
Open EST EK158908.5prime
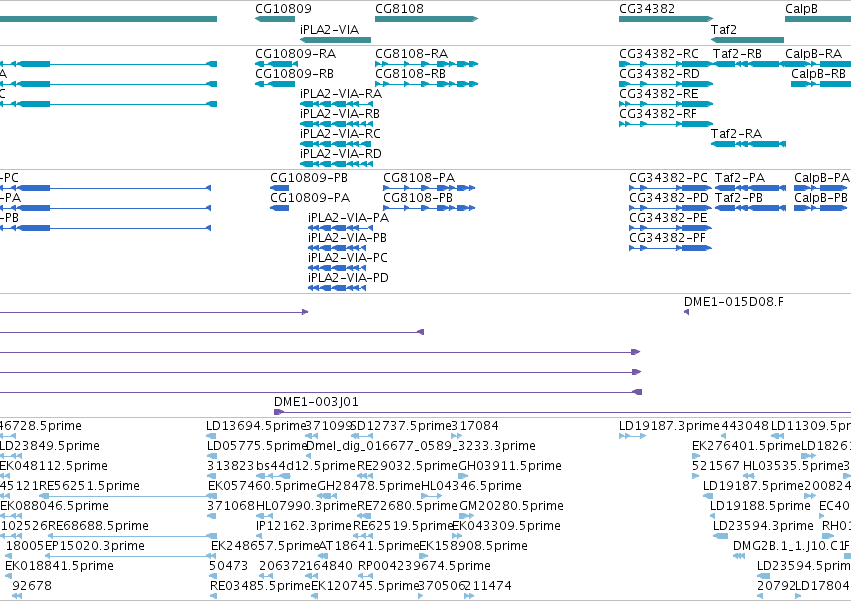tap(473, 547)
